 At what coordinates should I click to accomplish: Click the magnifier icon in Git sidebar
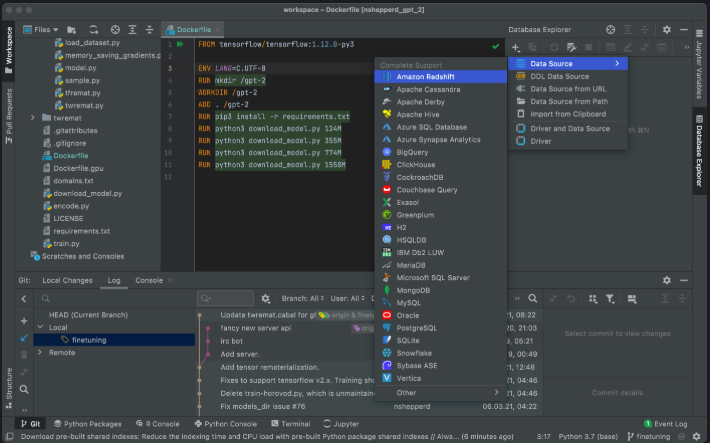tap(24, 389)
